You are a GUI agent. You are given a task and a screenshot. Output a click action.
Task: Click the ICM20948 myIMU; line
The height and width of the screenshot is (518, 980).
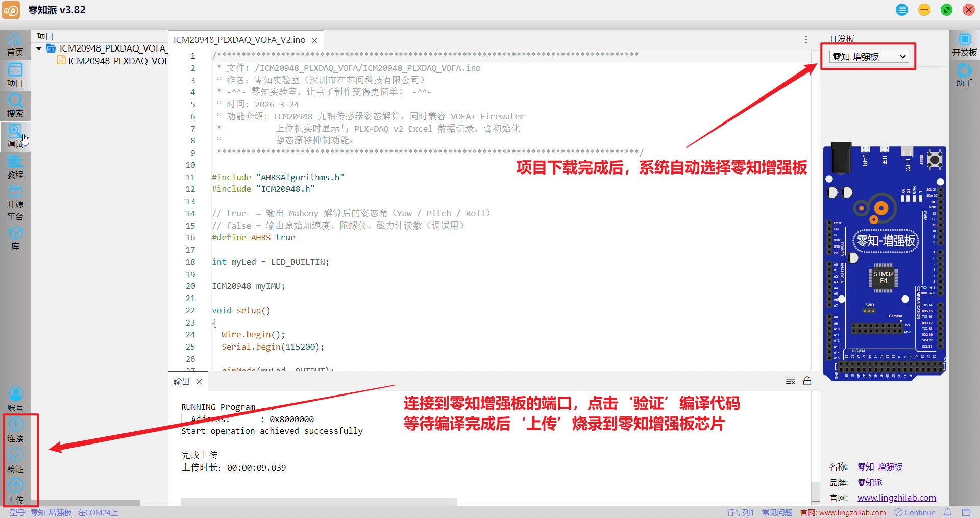pos(249,286)
